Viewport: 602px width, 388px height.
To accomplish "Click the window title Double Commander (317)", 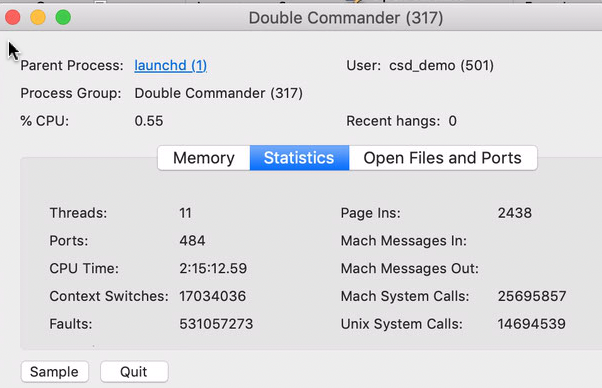I will pyautogui.click(x=346, y=18).
